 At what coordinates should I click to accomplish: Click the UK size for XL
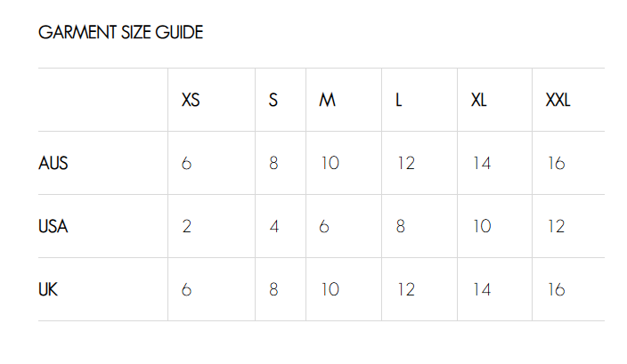tap(481, 289)
